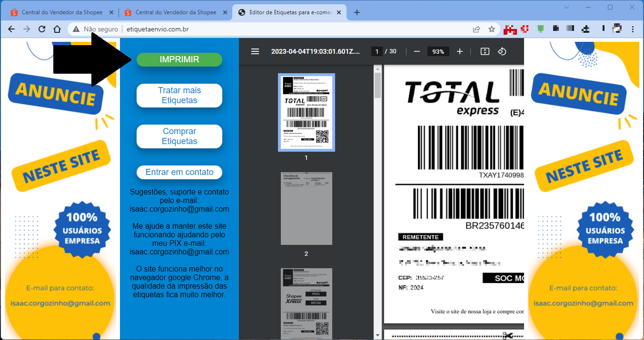Click the '/ 30' total page count

(x=390, y=51)
